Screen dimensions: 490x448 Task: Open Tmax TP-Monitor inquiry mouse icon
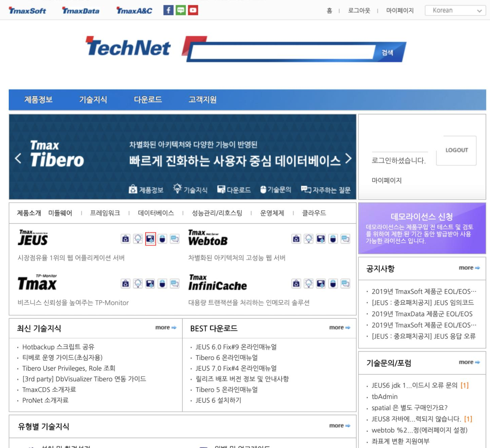[162, 283]
